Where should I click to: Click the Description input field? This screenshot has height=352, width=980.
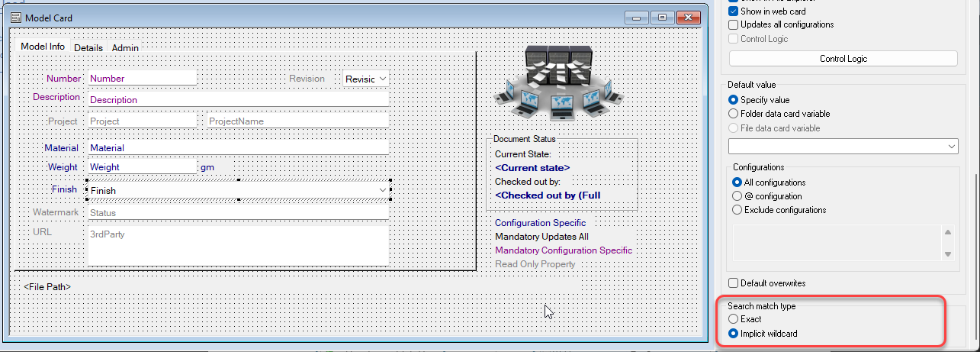click(x=237, y=99)
